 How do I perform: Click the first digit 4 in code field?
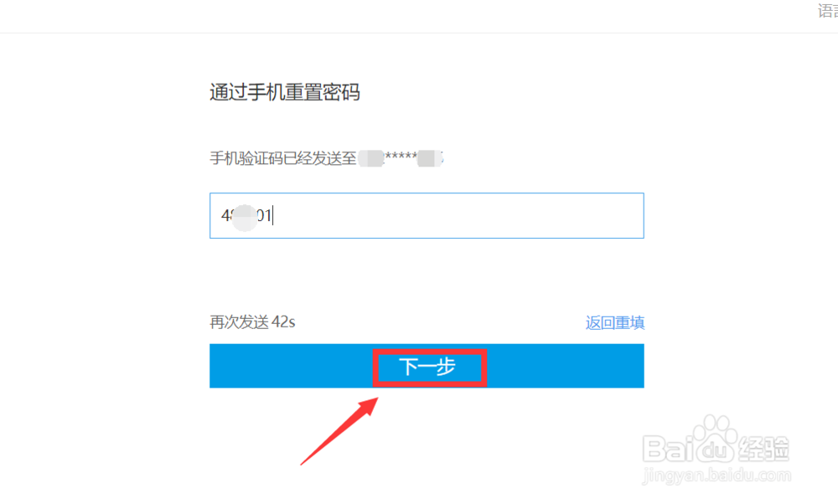(225, 216)
